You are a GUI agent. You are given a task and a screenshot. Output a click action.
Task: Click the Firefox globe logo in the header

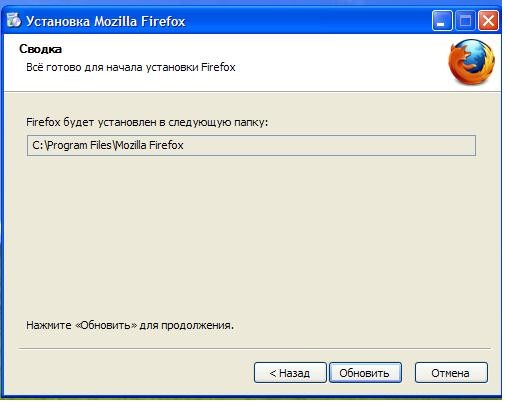pos(471,61)
